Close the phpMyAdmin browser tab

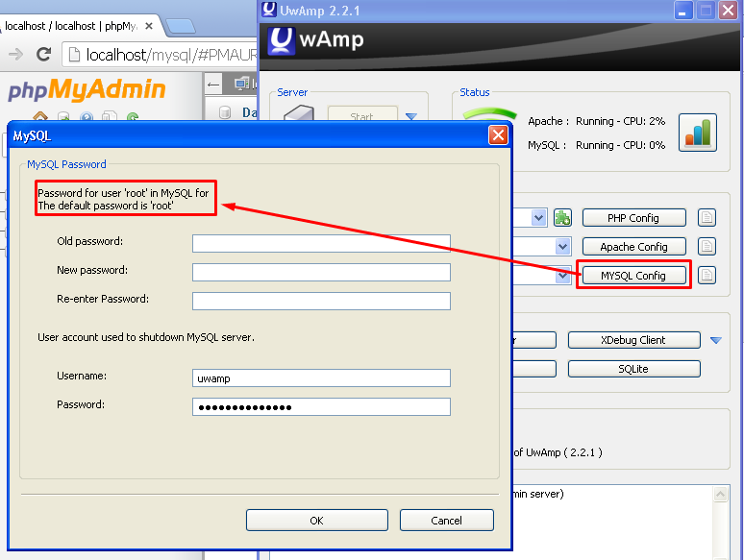coord(149,26)
